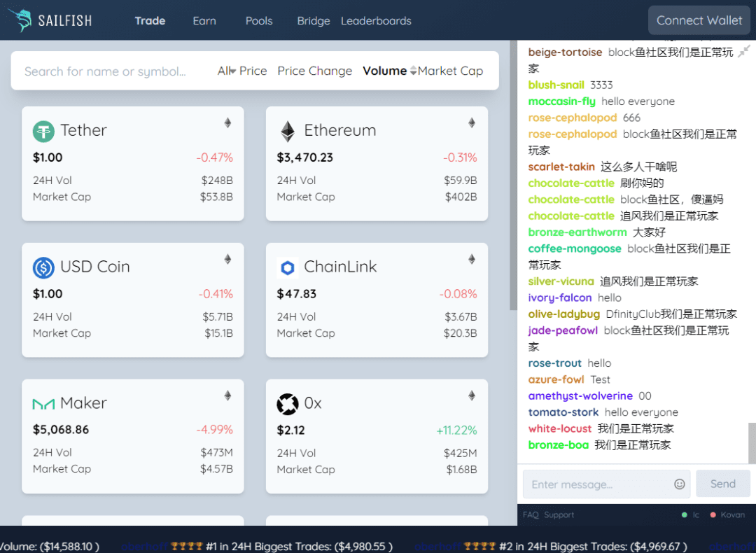Open the Bridge tab

[314, 21]
